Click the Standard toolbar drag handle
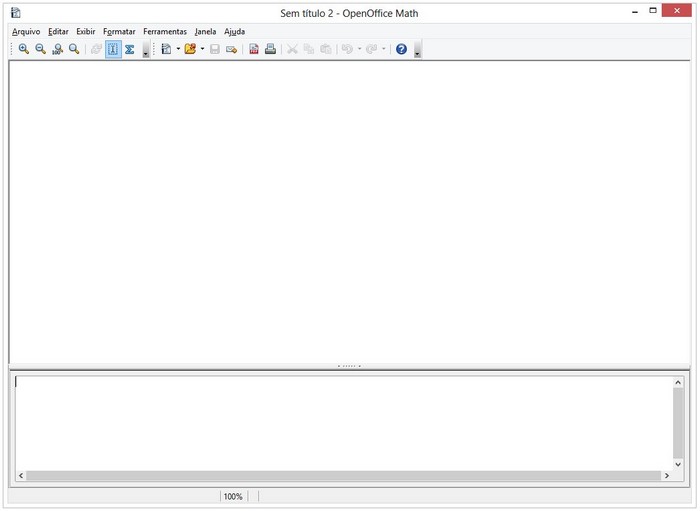 (x=154, y=49)
